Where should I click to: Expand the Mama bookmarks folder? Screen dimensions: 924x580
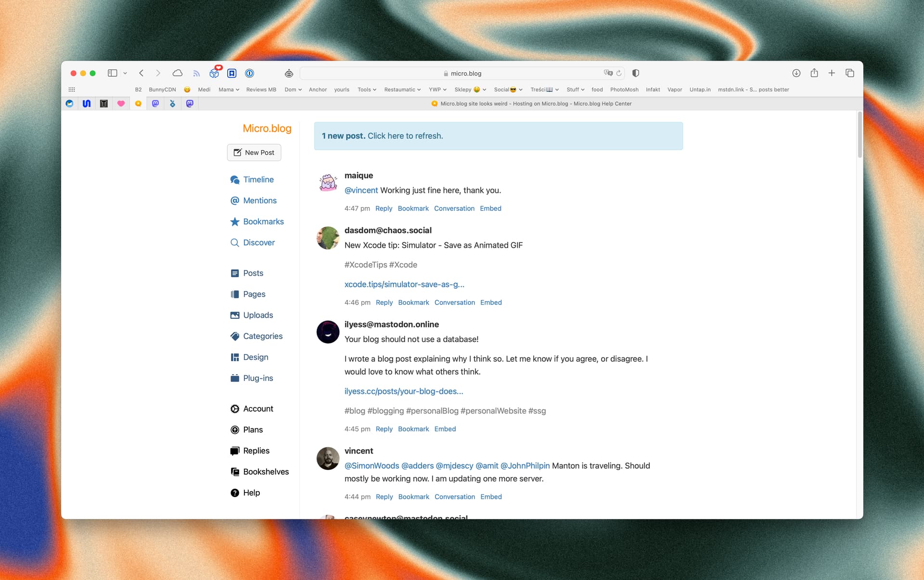[x=229, y=89]
